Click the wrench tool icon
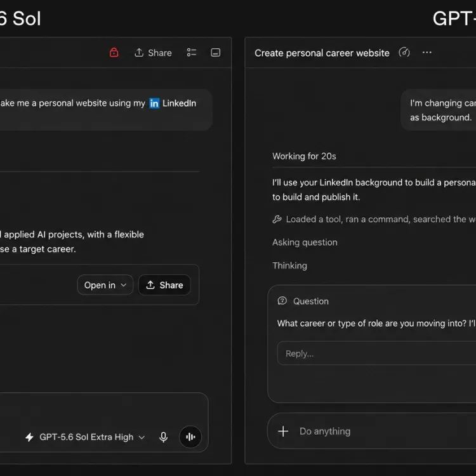476x476 pixels. (x=277, y=219)
